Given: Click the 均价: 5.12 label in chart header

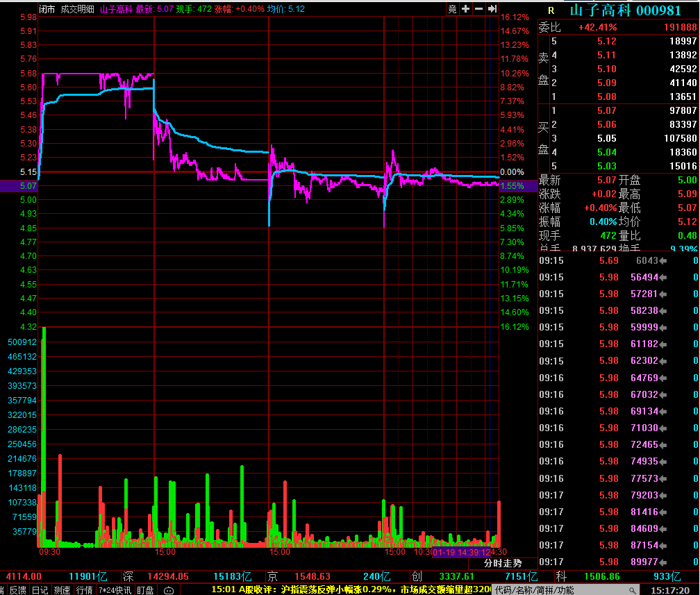Looking at the screenshot, I should [x=285, y=9].
